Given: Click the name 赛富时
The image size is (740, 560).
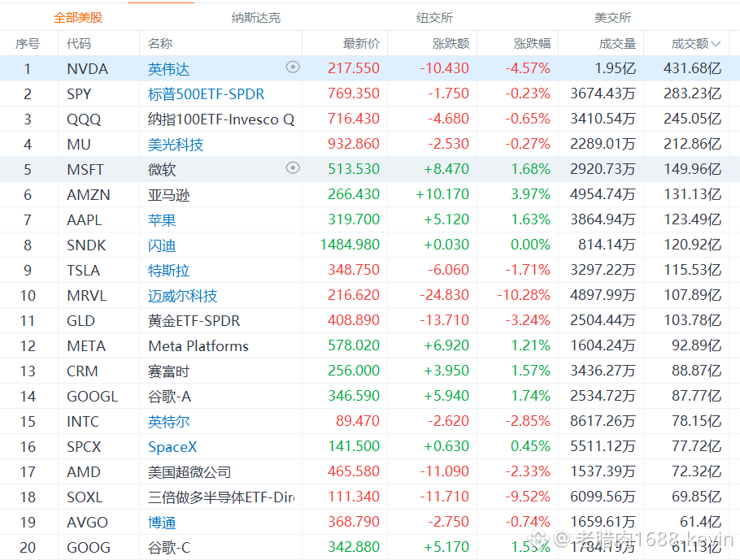Looking at the screenshot, I should 168,371.
